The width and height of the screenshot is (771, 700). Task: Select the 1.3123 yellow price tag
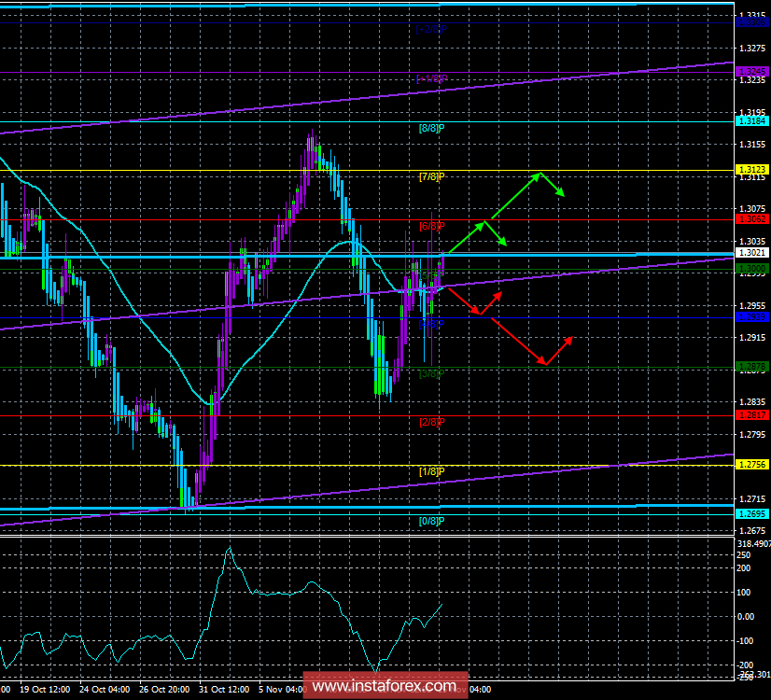pos(751,170)
